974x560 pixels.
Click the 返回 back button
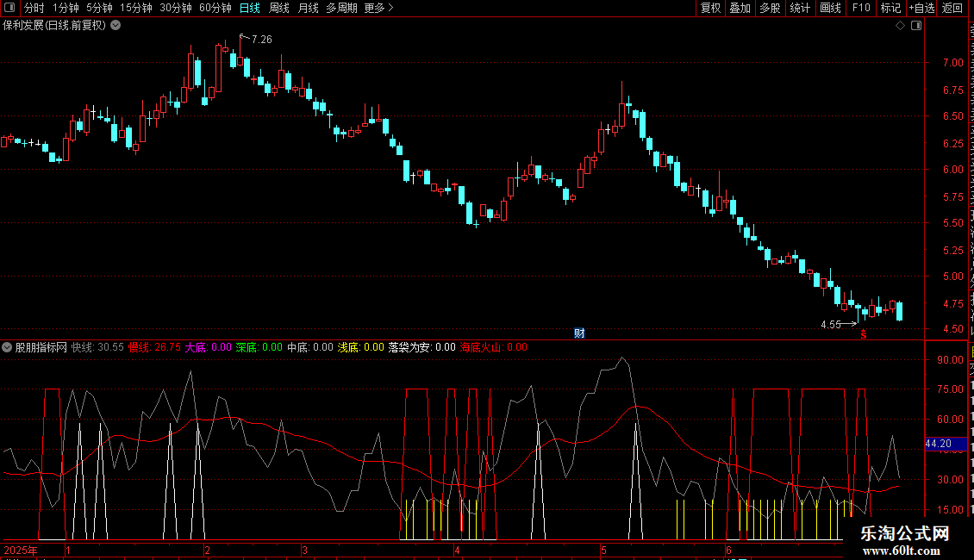(x=952, y=8)
